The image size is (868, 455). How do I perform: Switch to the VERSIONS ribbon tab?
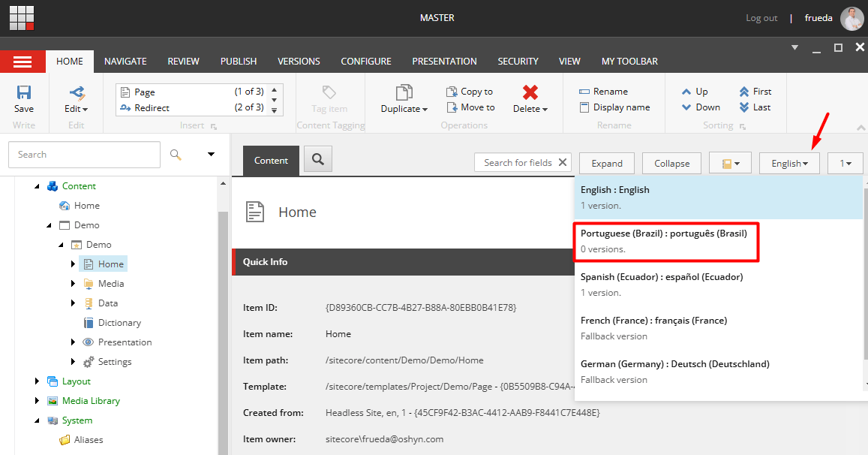click(299, 62)
